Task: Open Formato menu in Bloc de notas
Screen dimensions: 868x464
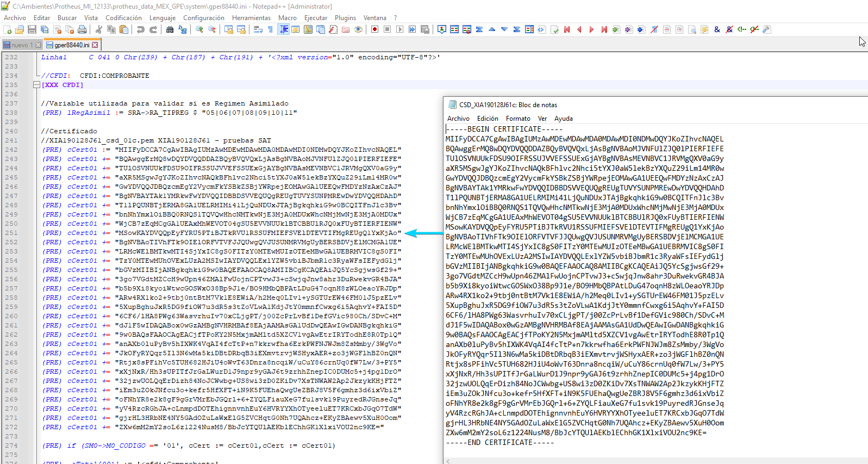Action: point(518,119)
